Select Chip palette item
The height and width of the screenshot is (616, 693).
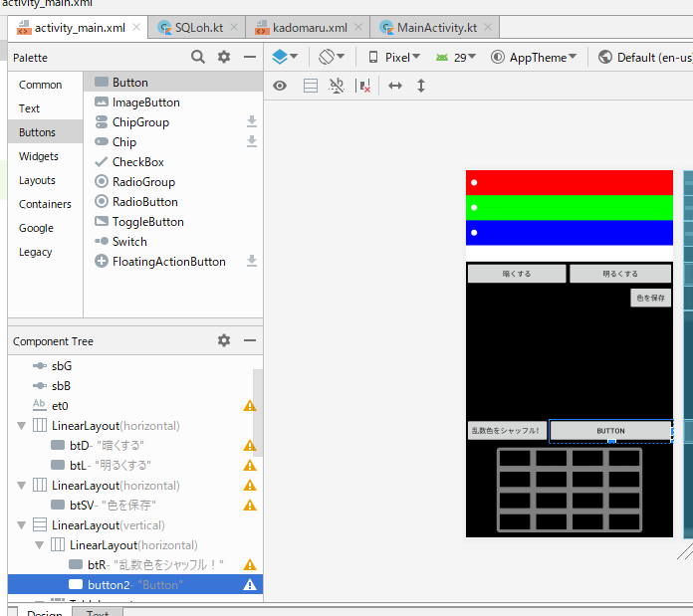point(173,141)
